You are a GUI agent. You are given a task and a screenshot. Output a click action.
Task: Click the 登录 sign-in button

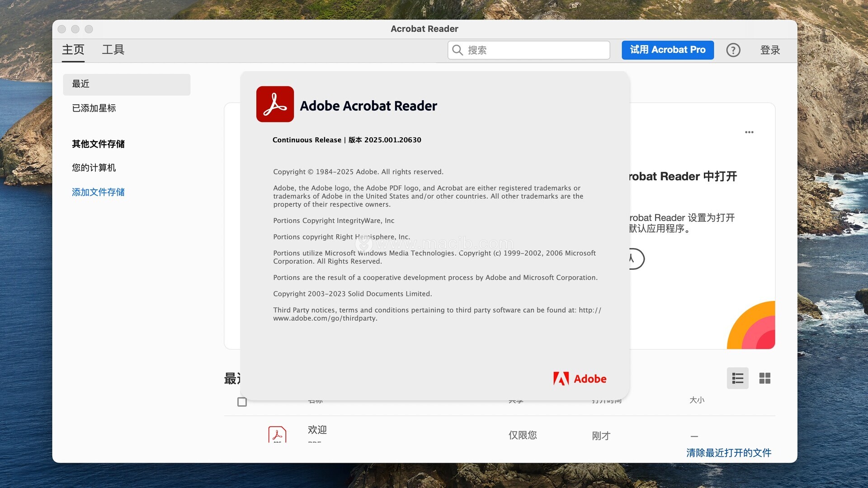point(770,50)
